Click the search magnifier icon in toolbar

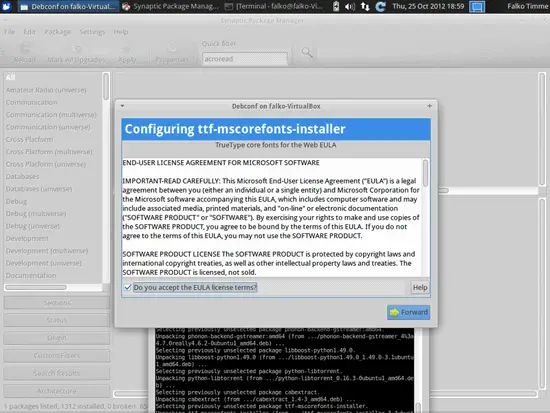point(307,53)
